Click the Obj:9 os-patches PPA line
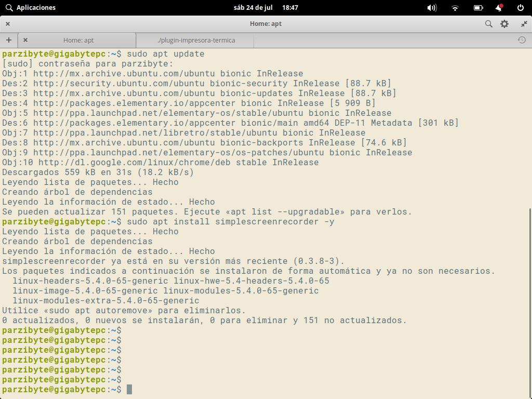 pos(207,152)
